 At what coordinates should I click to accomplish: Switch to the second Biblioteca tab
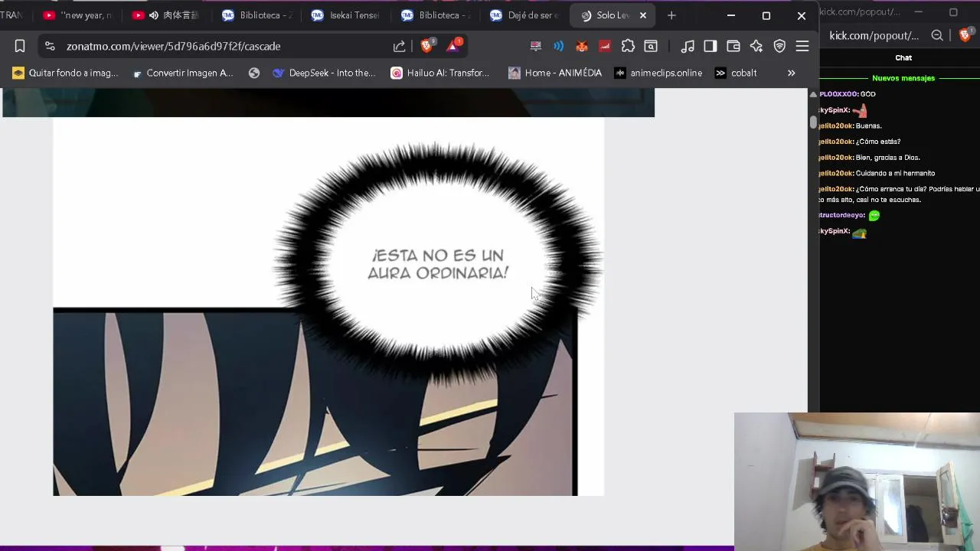436,15
